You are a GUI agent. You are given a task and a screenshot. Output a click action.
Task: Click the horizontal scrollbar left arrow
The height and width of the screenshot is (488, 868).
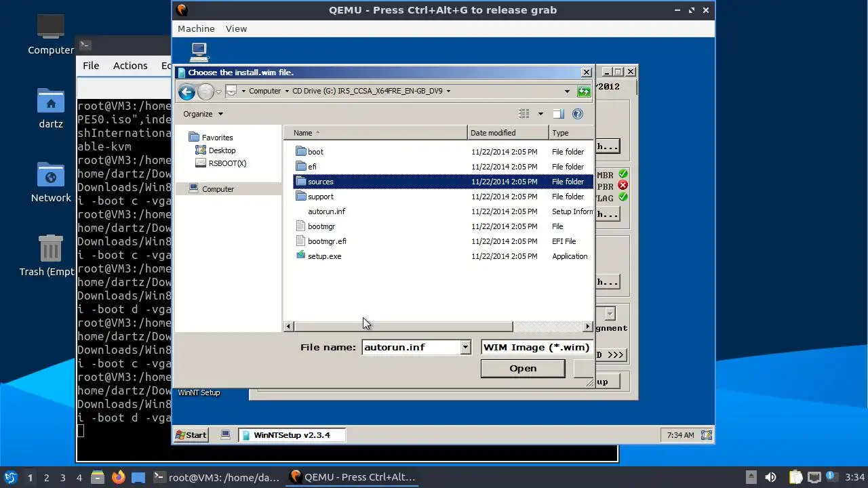289,327
